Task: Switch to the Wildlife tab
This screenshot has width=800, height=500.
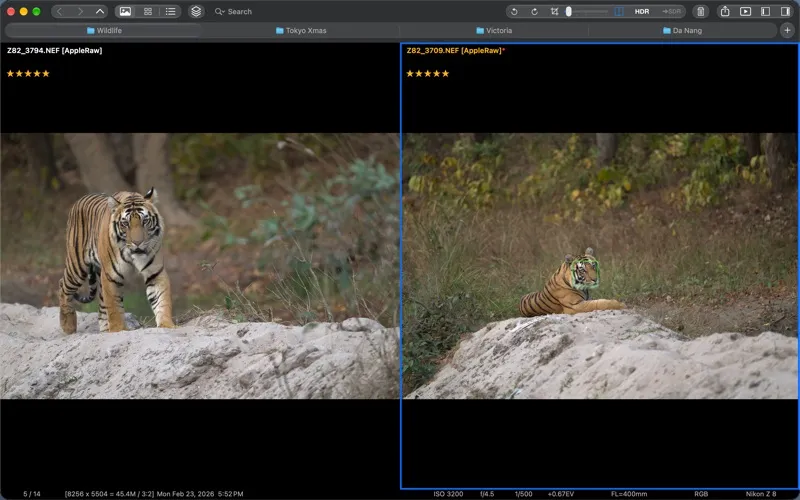Action: click(x=104, y=31)
